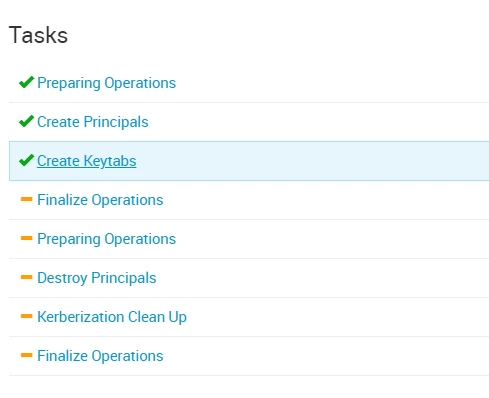Click green checkmark next to Create Principals

[26, 121]
